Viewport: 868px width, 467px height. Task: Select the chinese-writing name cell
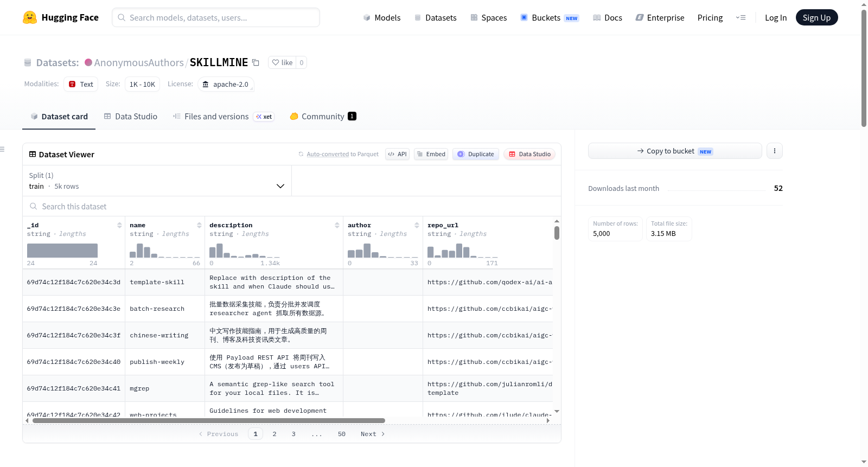[x=165, y=335]
